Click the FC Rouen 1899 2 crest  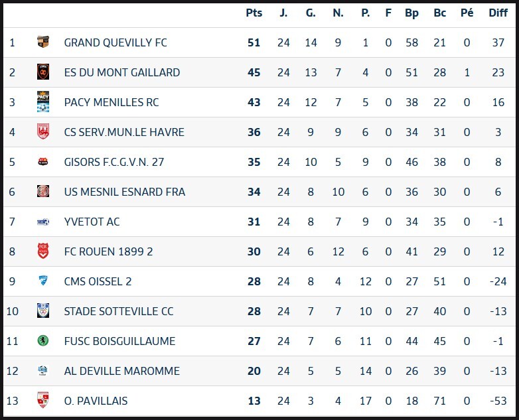(x=43, y=251)
